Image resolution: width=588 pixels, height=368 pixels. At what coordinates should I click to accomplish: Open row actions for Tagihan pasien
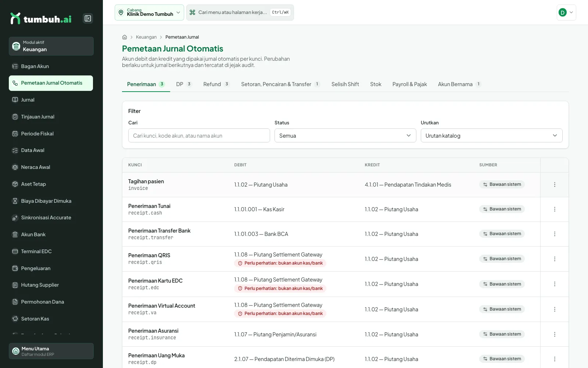(x=555, y=184)
